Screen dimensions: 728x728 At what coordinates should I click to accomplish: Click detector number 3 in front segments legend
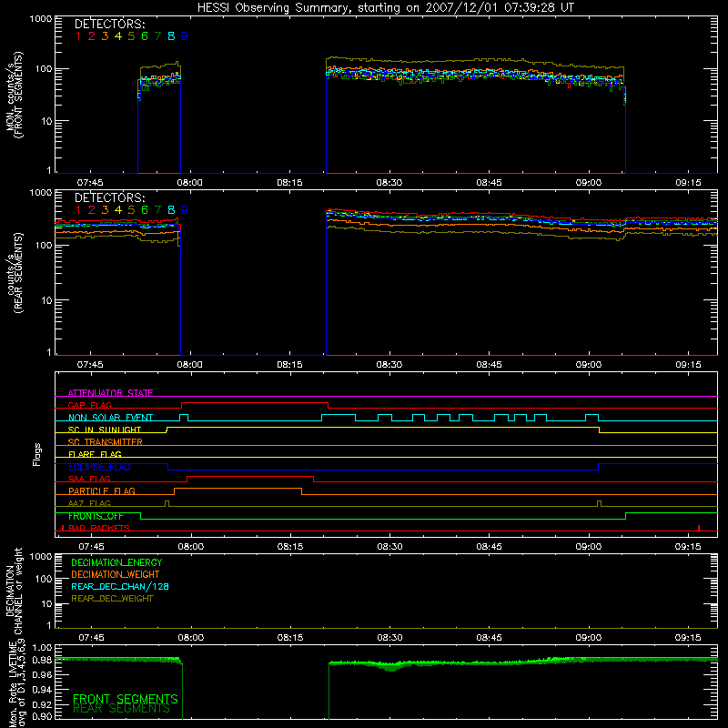[105, 36]
